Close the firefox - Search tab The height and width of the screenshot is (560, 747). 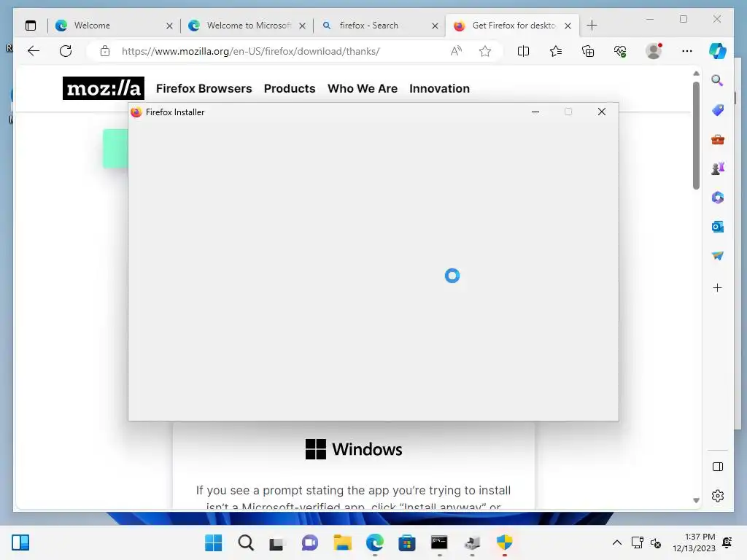[x=435, y=26]
